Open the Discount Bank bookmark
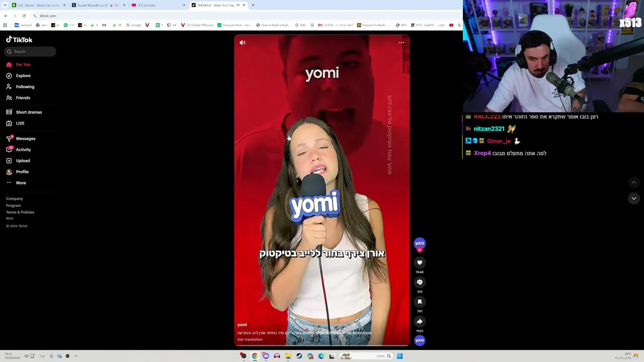Viewport: 644px width, 362px height. 234,25
